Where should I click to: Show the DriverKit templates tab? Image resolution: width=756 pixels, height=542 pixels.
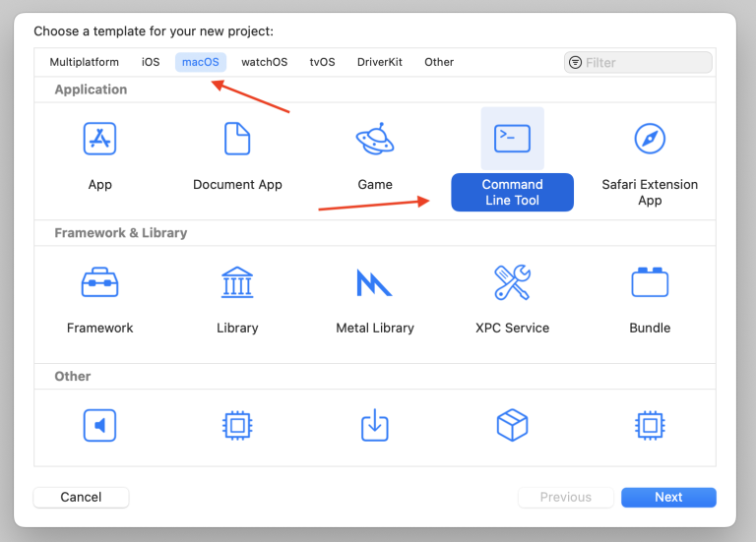[380, 62]
